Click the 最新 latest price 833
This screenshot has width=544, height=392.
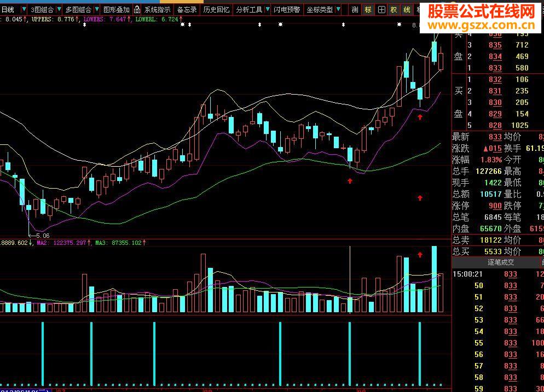(495, 137)
